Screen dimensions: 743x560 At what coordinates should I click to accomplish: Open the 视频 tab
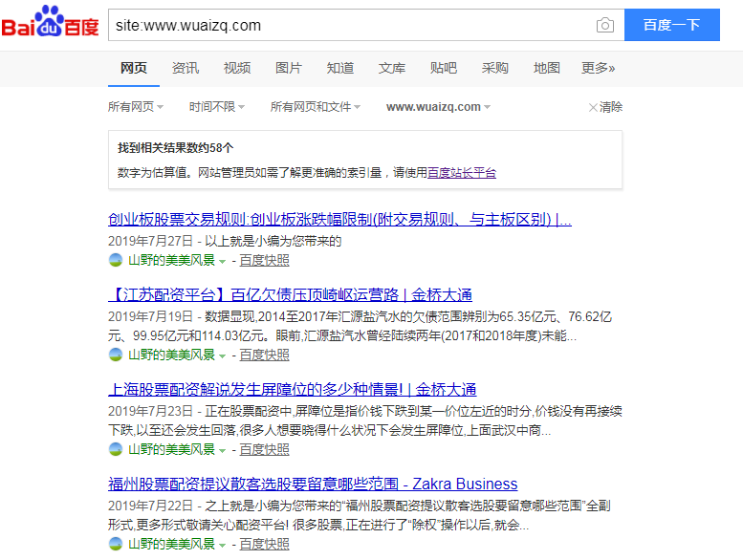(x=237, y=68)
